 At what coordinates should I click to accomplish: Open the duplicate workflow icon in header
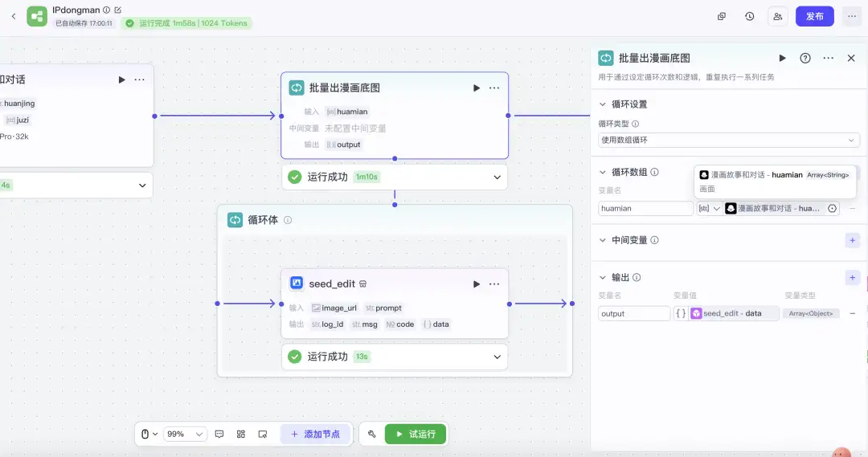point(721,17)
